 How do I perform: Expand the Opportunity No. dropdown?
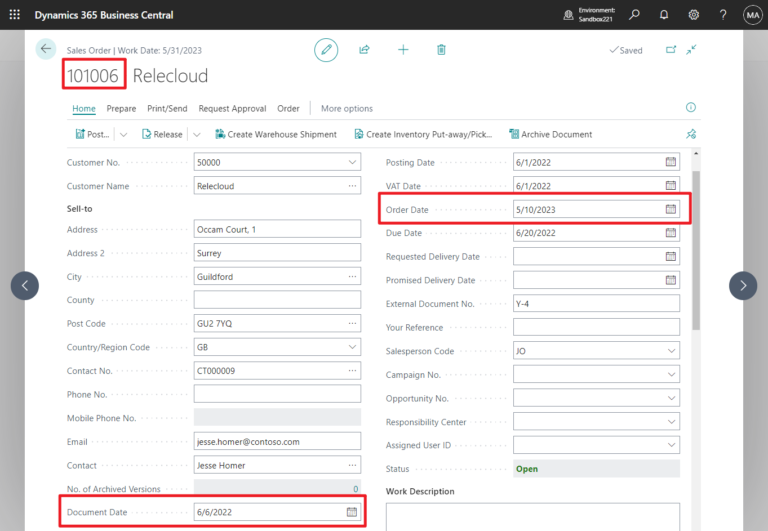tap(671, 398)
